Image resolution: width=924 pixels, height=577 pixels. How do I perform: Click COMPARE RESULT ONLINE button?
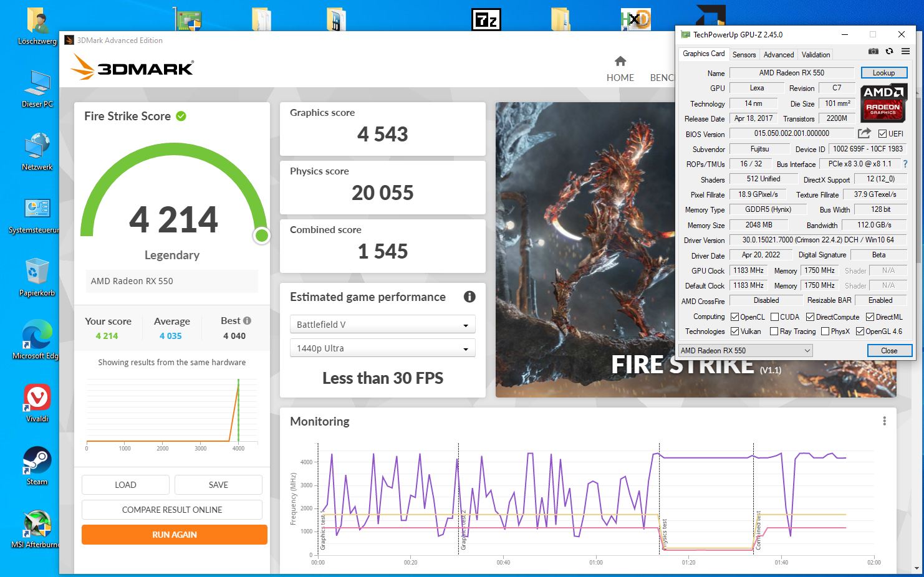point(172,510)
